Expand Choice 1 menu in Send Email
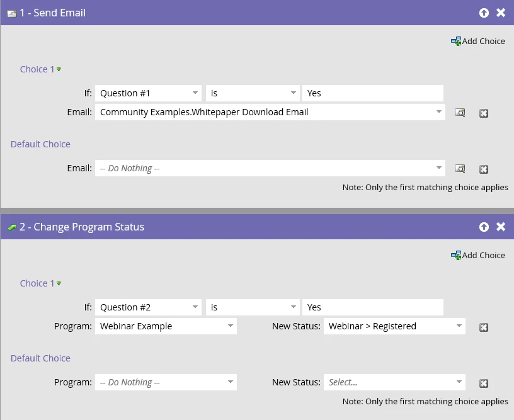 41,69
